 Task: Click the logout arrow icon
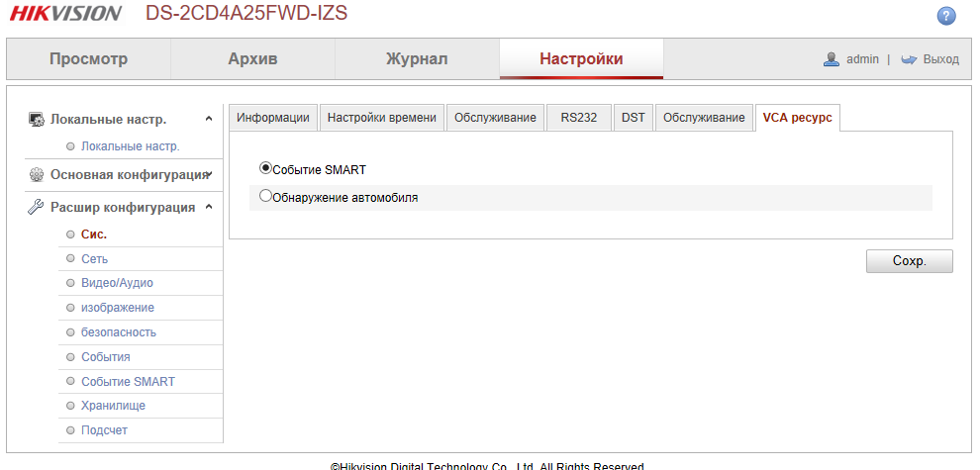pos(909,59)
